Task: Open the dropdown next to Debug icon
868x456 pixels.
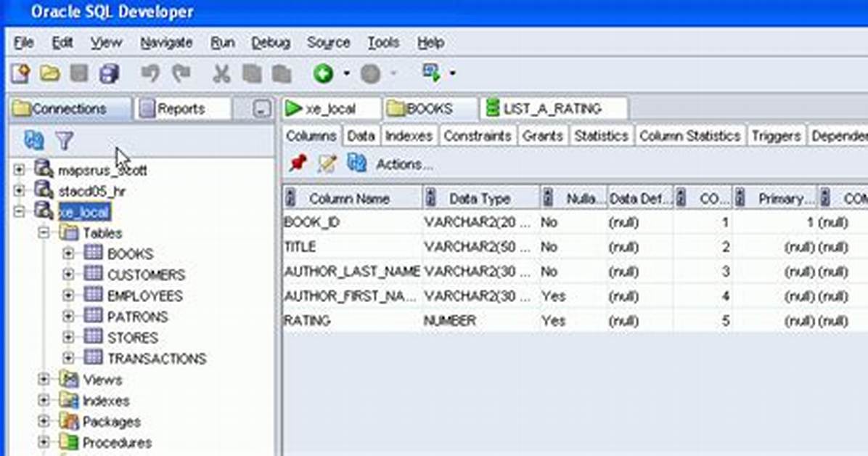Action: 393,73
